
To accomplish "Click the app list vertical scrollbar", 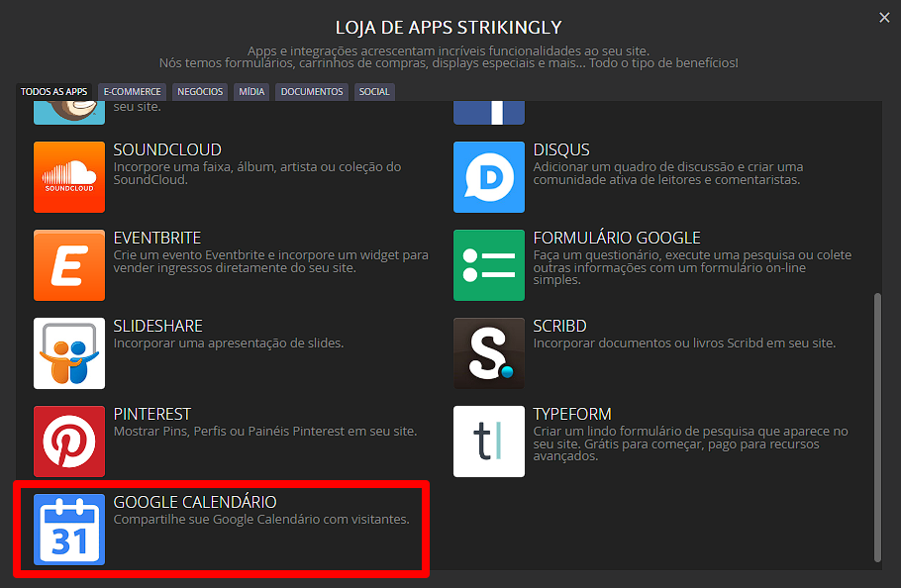I will pyautogui.click(x=877, y=428).
